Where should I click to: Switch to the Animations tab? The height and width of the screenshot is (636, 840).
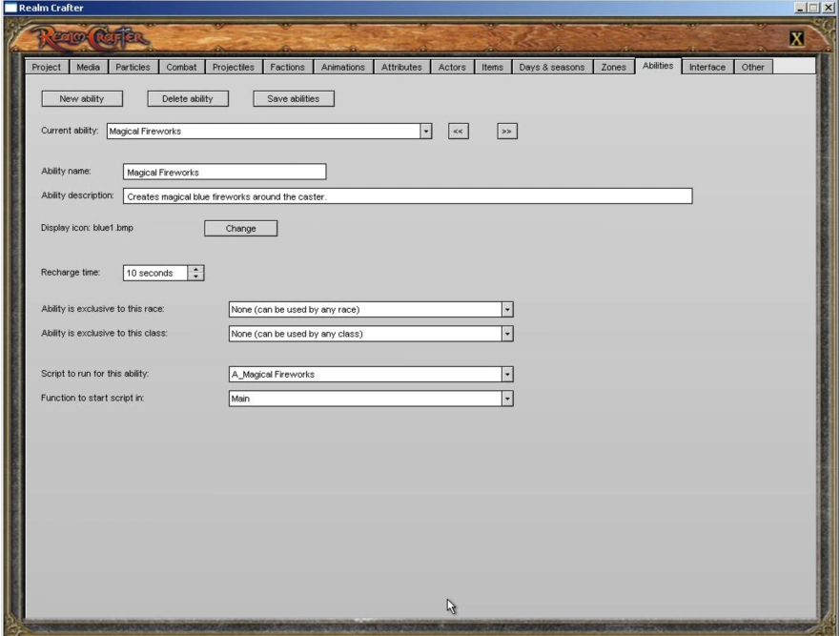pyautogui.click(x=342, y=67)
